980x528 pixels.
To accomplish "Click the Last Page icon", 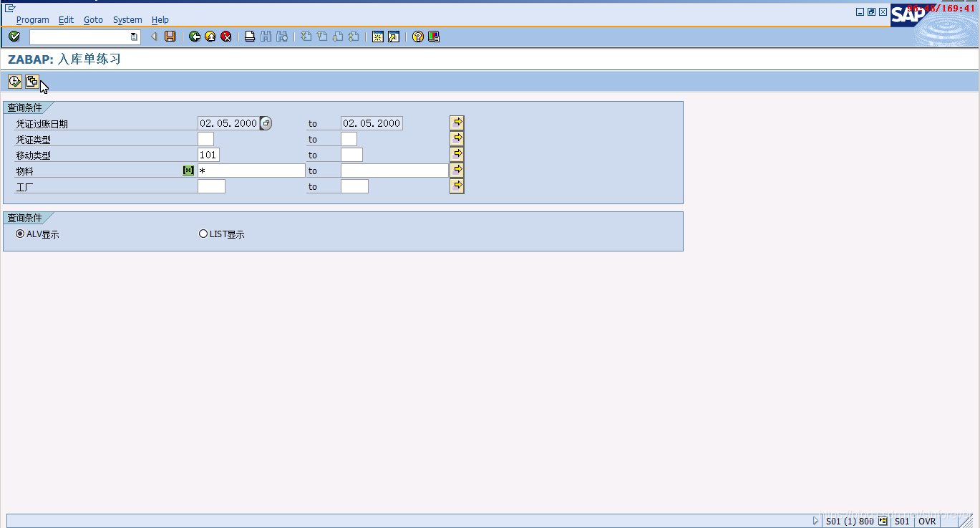I will (354, 37).
